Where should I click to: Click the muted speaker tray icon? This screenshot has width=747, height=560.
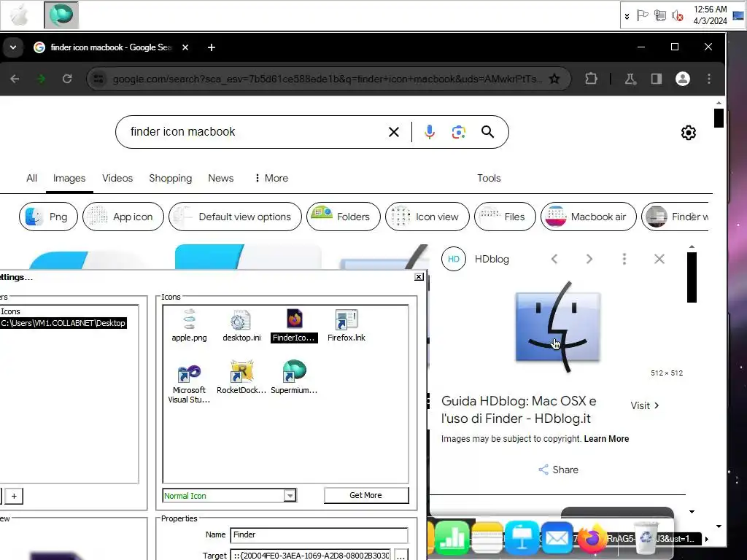(x=677, y=16)
